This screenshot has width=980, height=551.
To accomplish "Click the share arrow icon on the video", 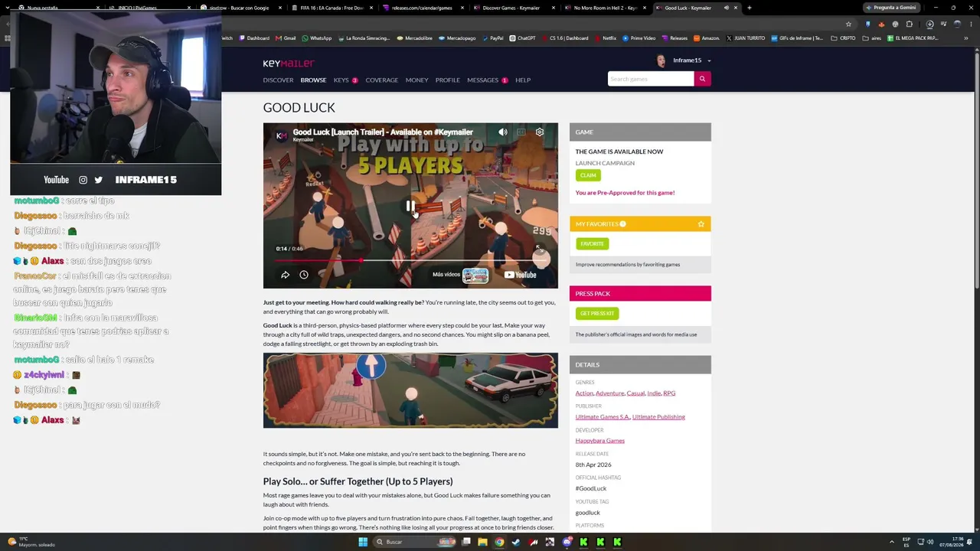I will click(285, 275).
